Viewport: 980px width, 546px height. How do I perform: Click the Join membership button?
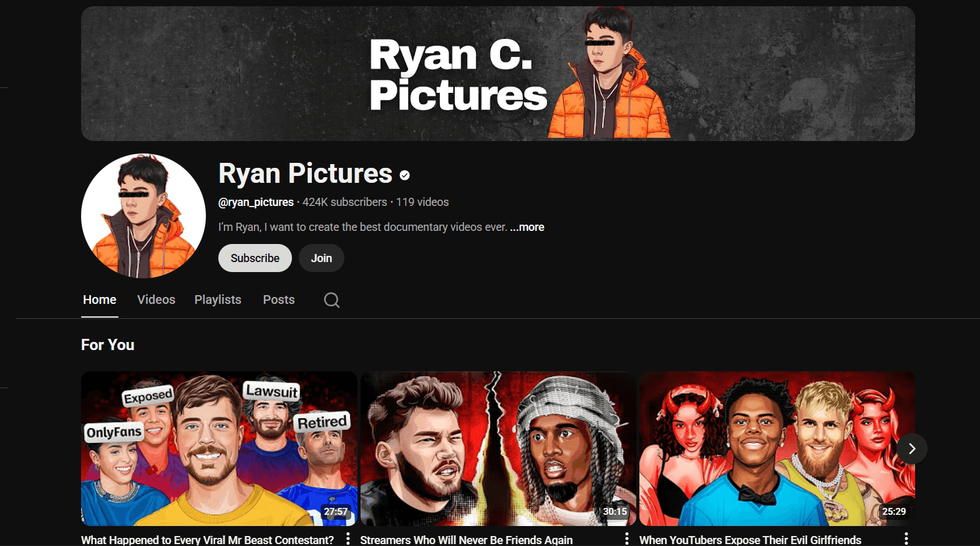click(321, 258)
